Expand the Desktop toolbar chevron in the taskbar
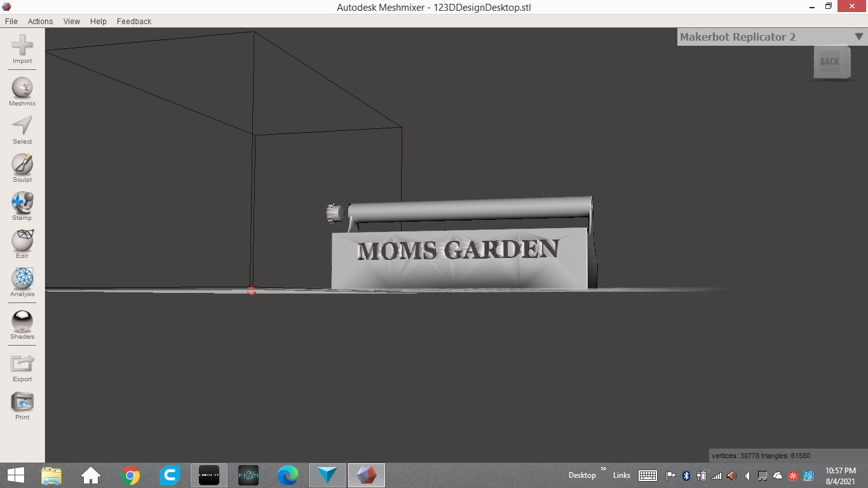 coord(603,469)
